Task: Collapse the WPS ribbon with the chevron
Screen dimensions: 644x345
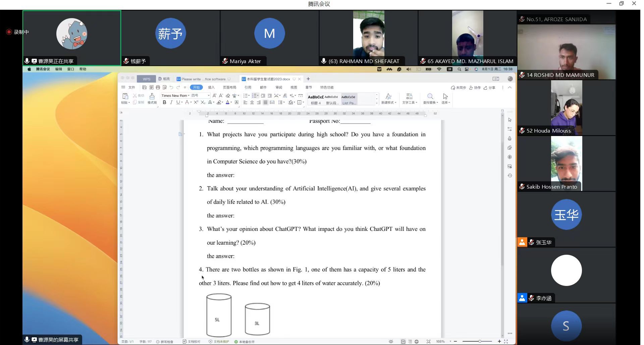Action: [x=509, y=88]
